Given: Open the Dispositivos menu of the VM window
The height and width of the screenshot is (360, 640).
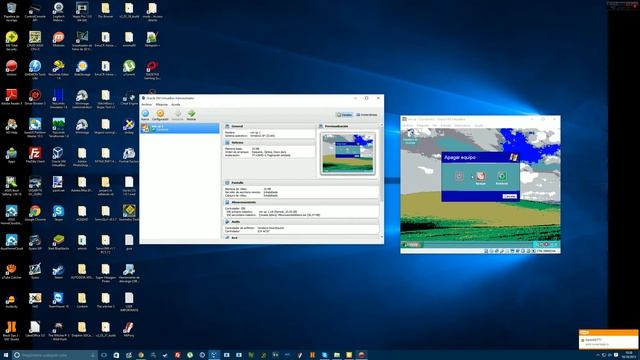Looking at the screenshot, I should 462,125.
